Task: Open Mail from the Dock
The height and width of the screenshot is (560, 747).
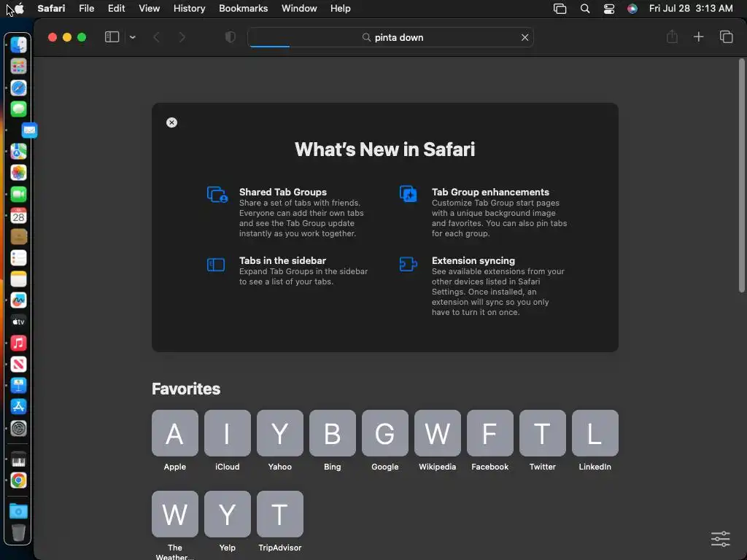Action: pos(29,130)
